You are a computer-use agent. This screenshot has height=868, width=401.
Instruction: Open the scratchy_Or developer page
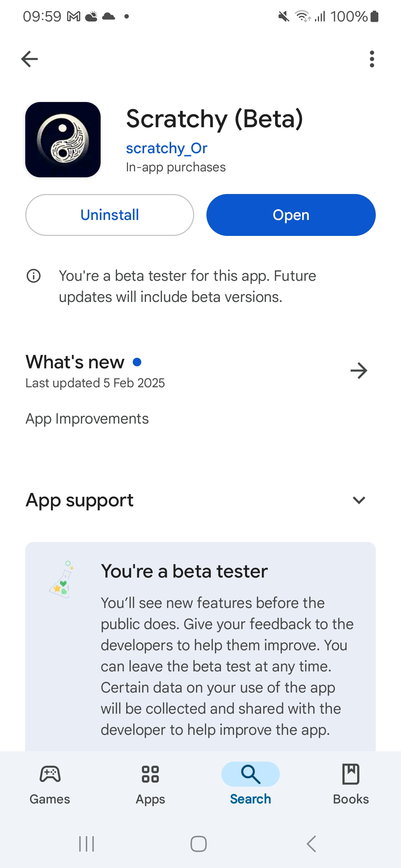point(166,148)
